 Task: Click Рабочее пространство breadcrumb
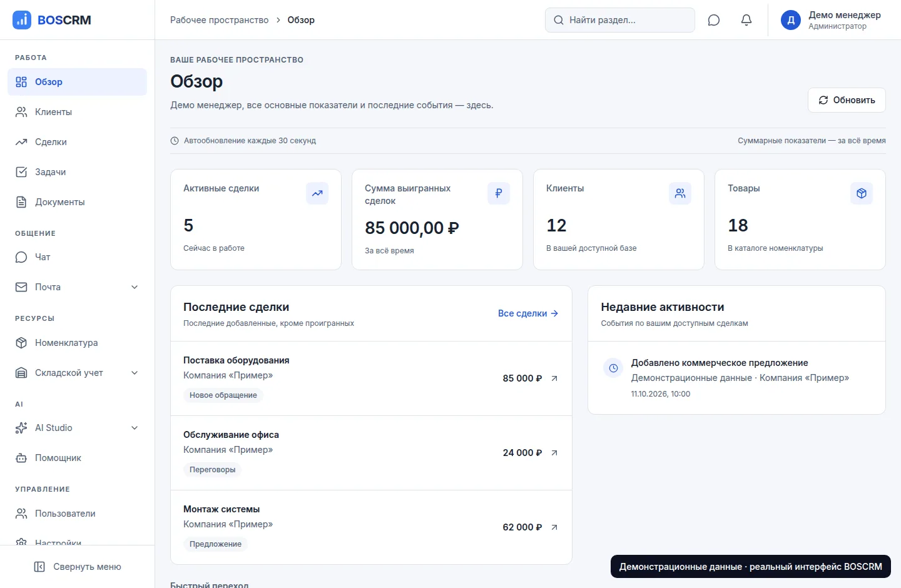pos(219,20)
